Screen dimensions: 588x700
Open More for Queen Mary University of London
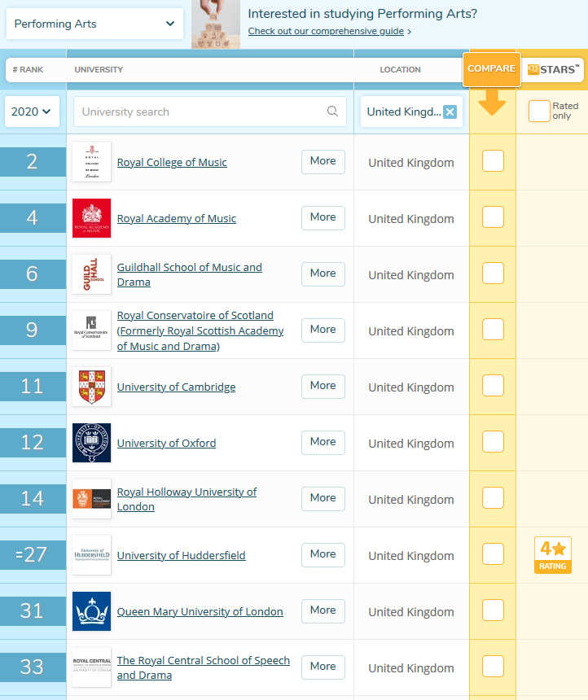[x=323, y=610]
